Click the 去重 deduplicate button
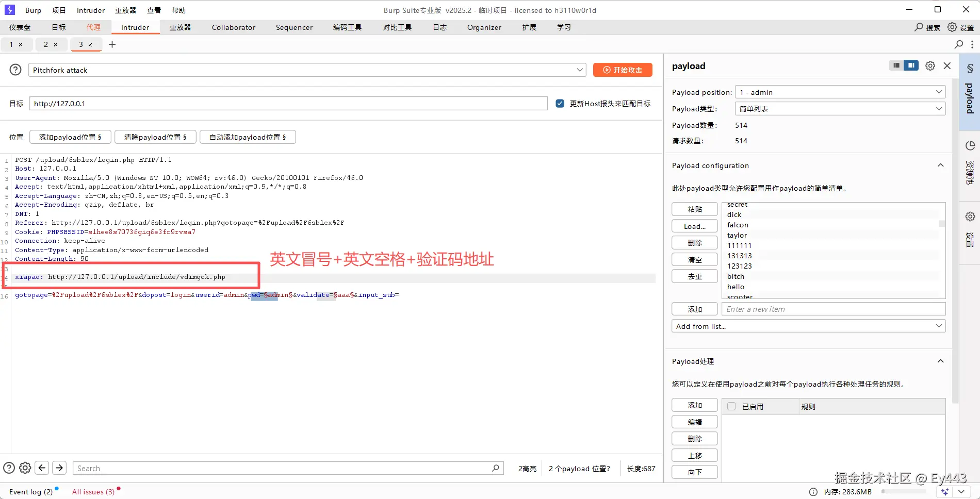 coord(695,276)
